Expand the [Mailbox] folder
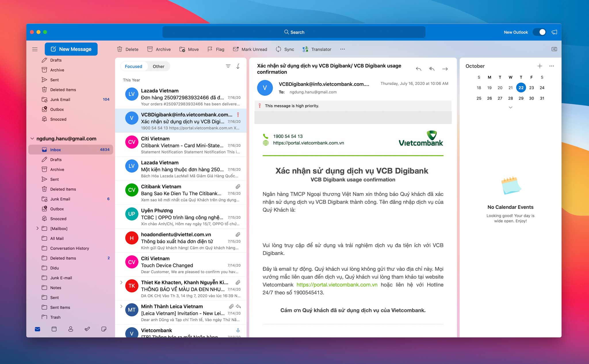The height and width of the screenshot is (364, 589). (x=37, y=228)
